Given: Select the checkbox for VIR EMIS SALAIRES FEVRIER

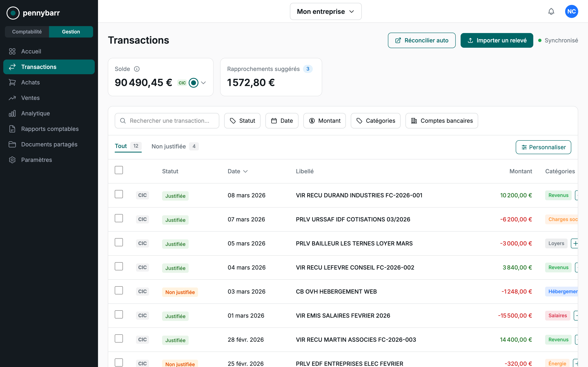Looking at the screenshot, I should (119, 314).
